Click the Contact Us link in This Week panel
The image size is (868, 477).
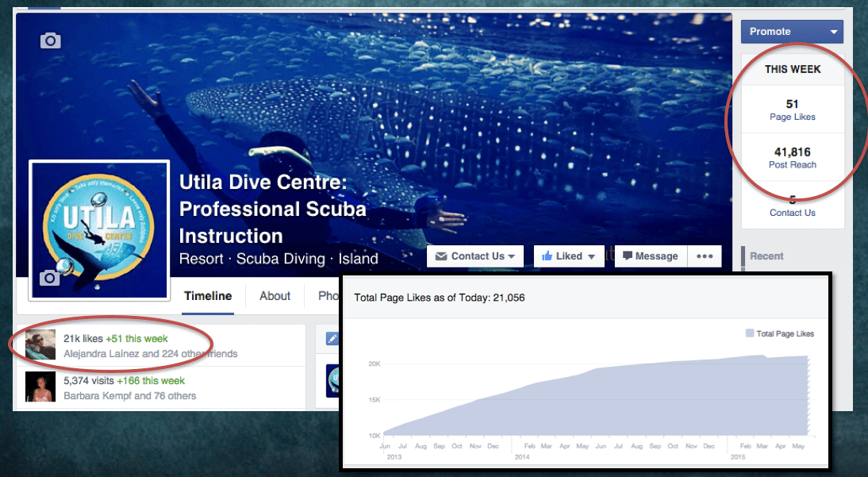click(792, 213)
